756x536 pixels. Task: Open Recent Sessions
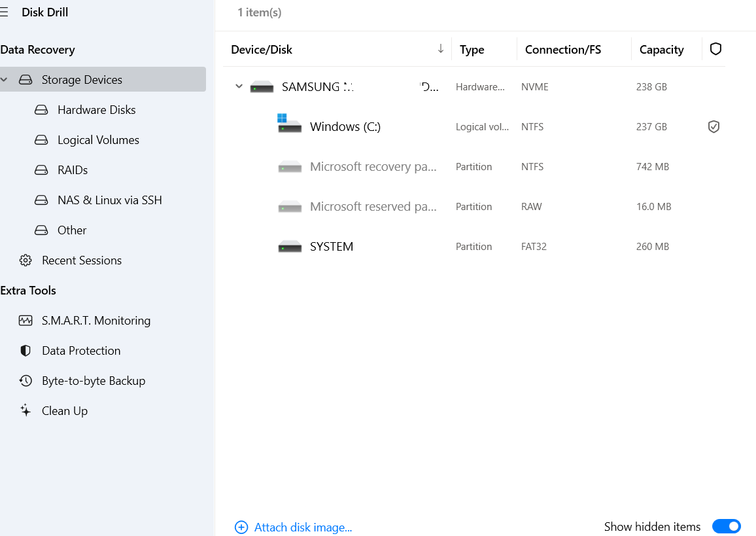82,260
